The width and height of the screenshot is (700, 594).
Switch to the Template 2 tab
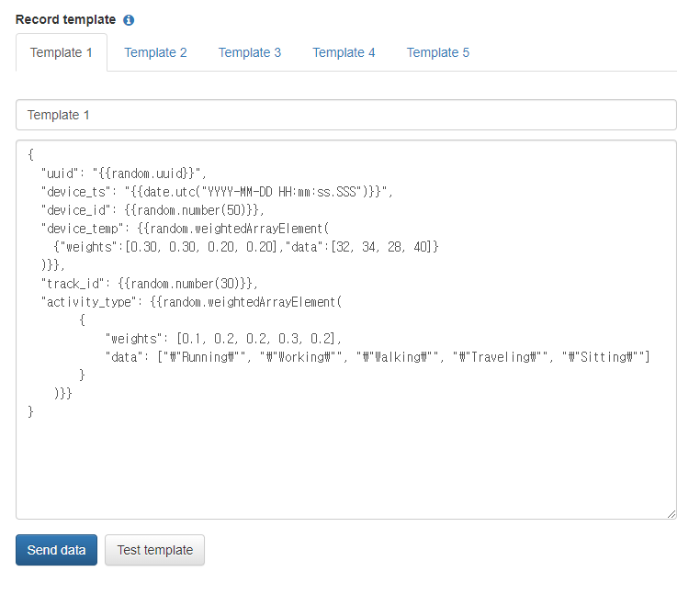(x=155, y=52)
